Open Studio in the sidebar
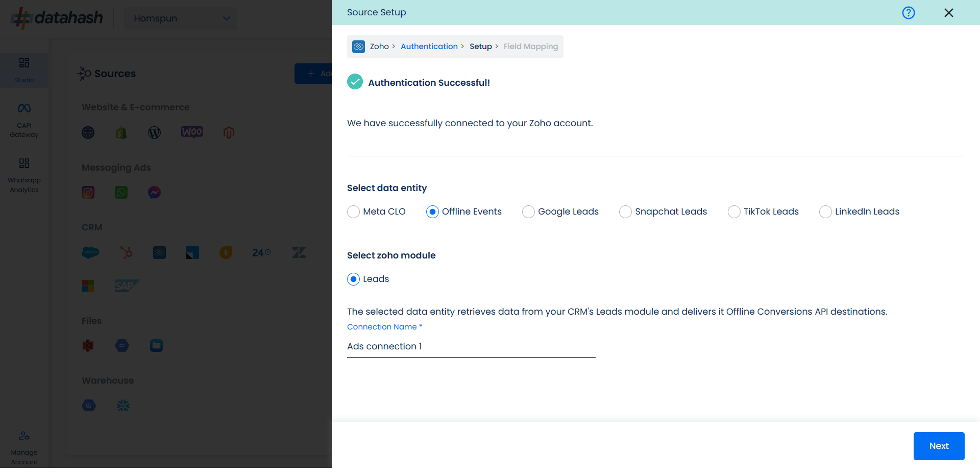 pyautogui.click(x=24, y=70)
